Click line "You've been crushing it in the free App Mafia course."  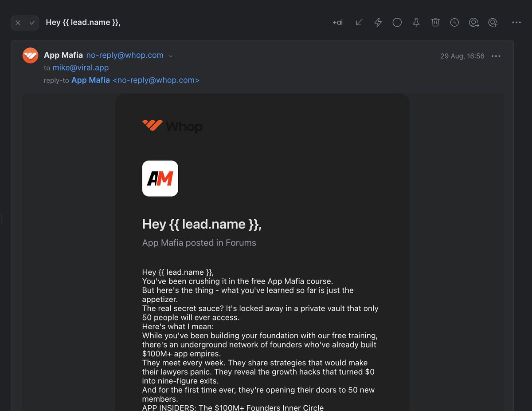coord(238,281)
